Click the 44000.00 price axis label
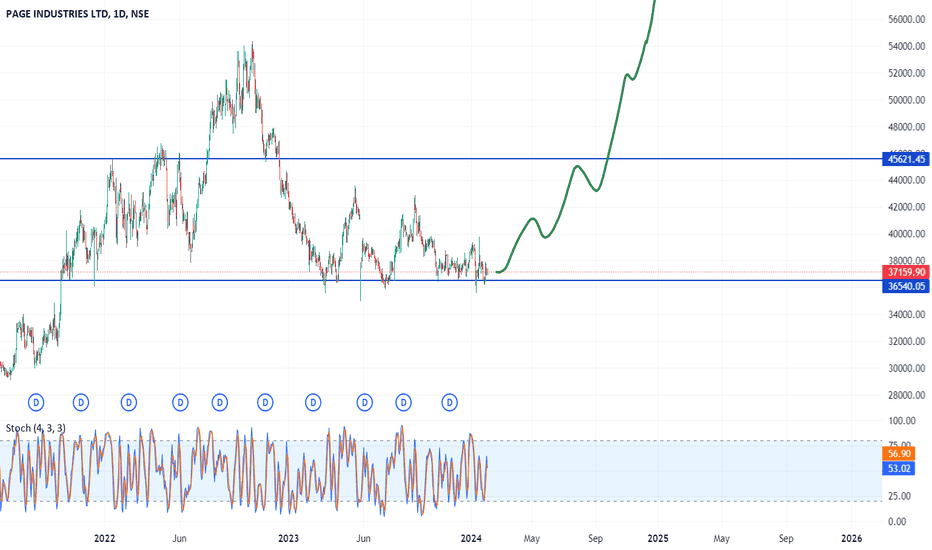 906,180
